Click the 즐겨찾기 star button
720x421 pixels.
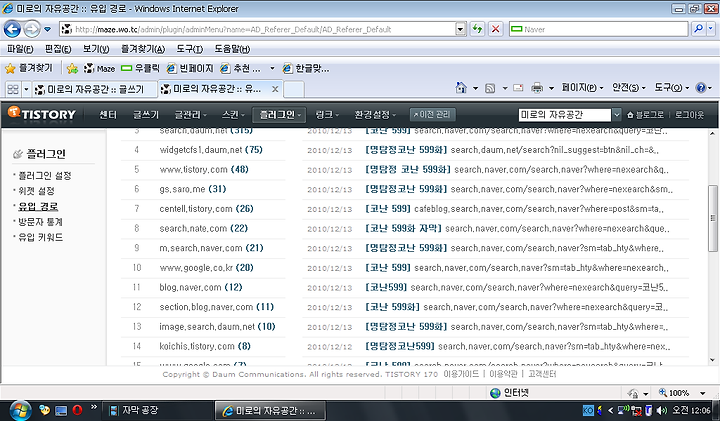[x=28, y=68]
